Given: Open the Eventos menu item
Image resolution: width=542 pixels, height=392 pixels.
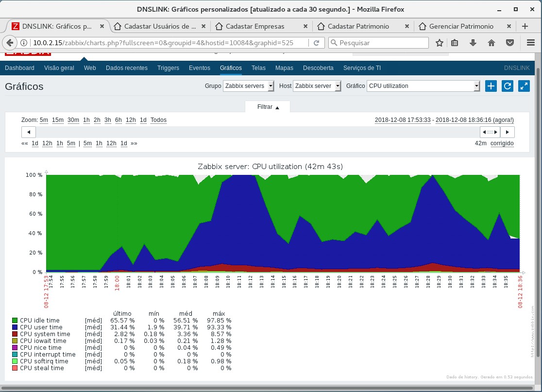Looking at the screenshot, I should click(x=200, y=68).
